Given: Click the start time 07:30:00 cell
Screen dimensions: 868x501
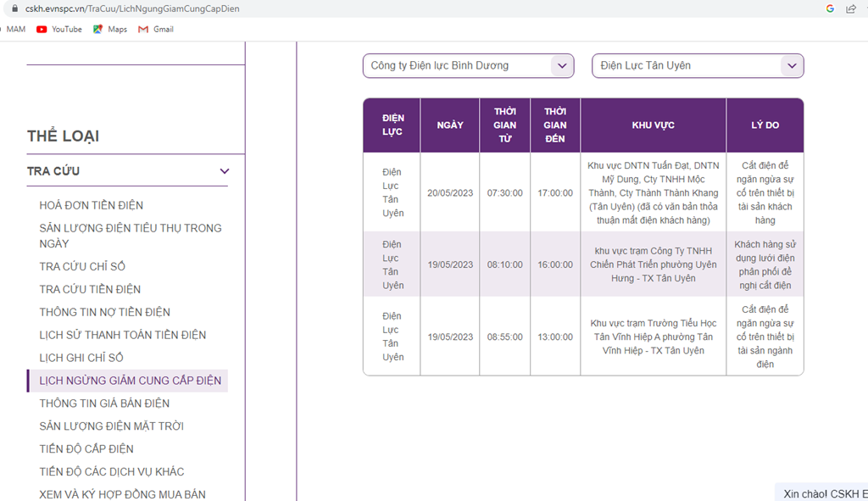Looking at the screenshot, I should click(x=505, y=192).
